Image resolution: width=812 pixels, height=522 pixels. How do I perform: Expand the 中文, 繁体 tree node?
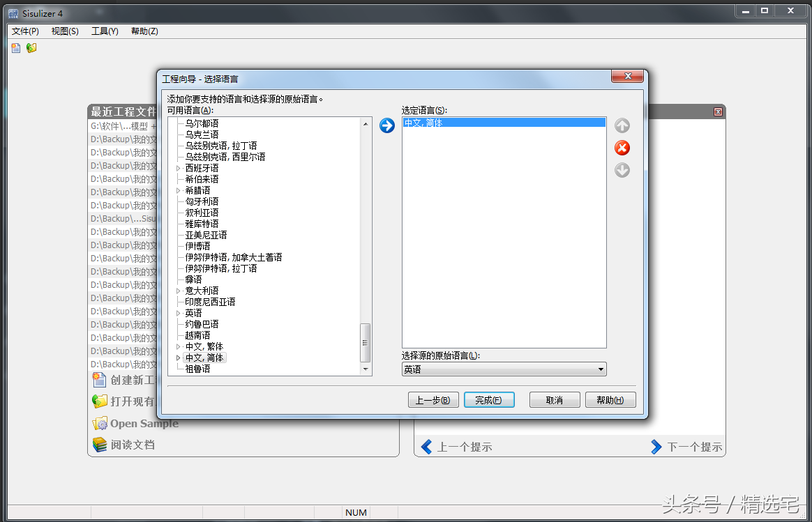pyautogui.click(x=178, y=346)
